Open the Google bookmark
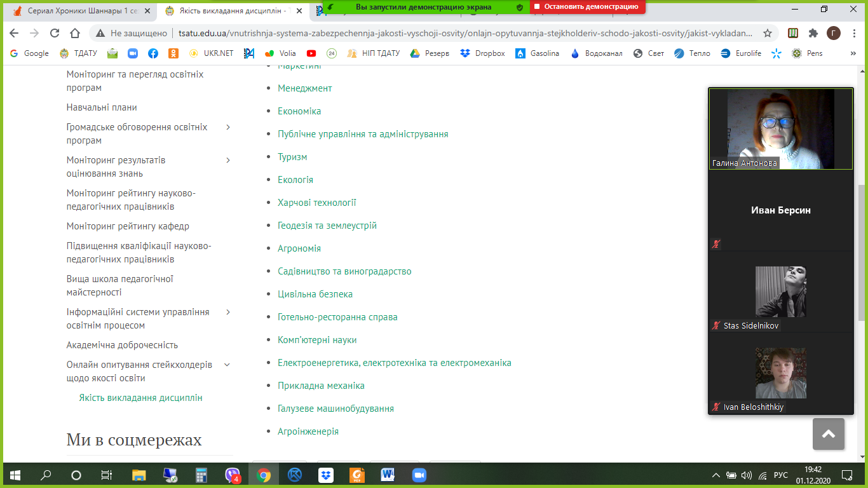The height and width of the screenshot is (488, 868). tap(29, 53)
